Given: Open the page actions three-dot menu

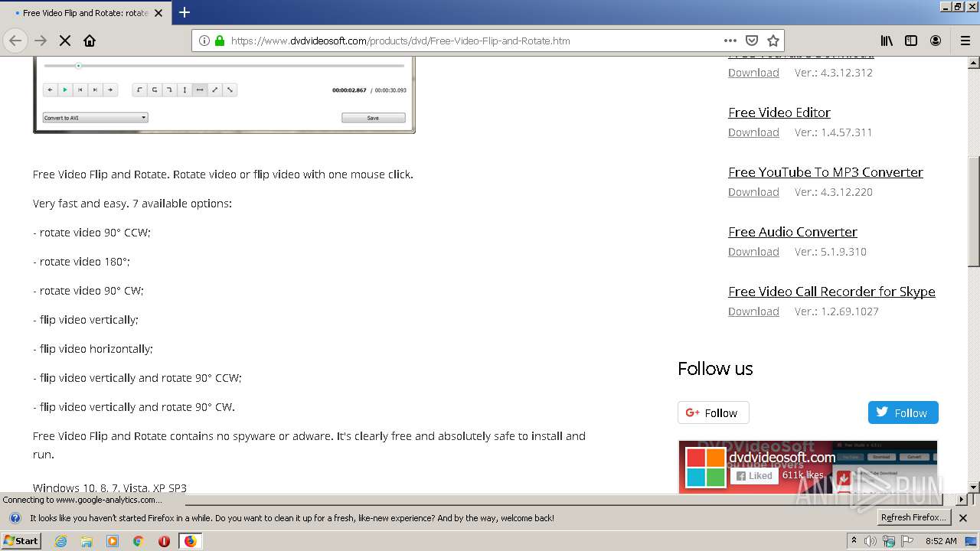Looking at the screenshot, I should (x=730, y=41).
